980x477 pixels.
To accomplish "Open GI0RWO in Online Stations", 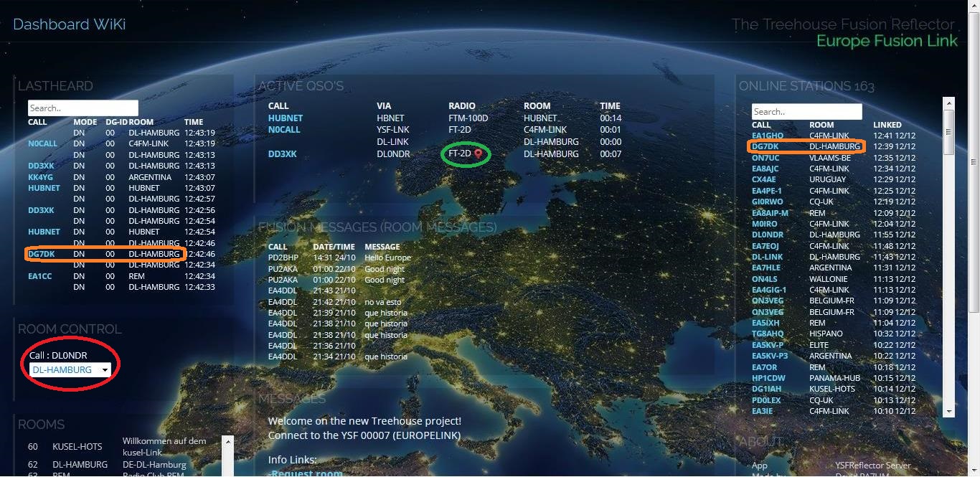I will coord(768,202).
